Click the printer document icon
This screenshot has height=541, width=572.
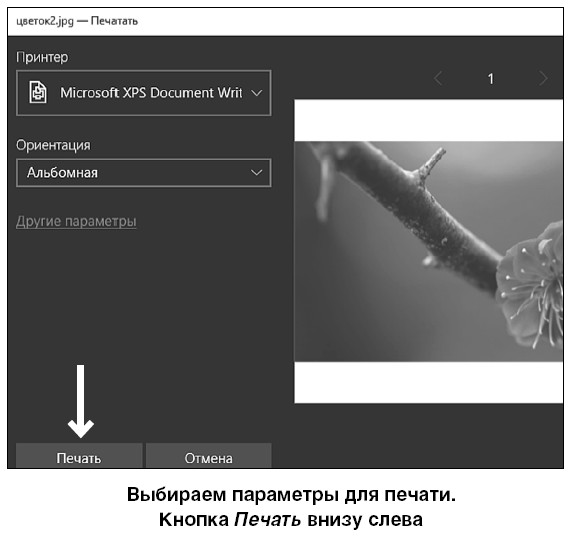[38, 93]
